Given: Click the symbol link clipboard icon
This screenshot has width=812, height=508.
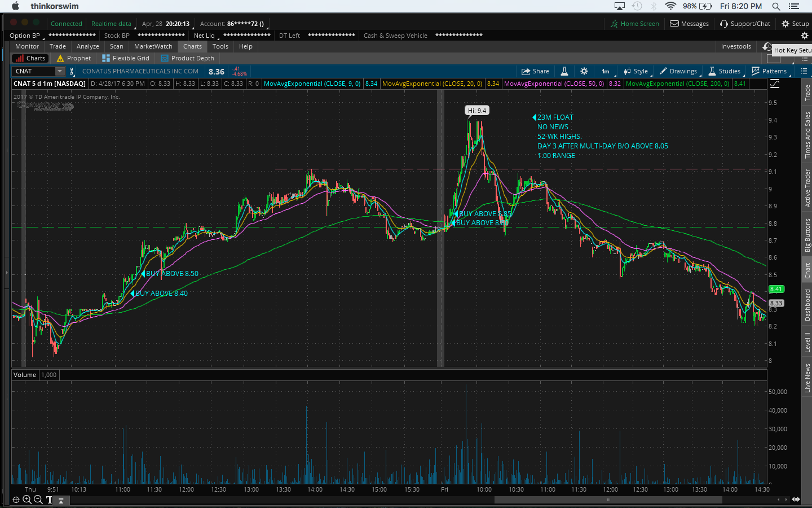Looking at the screenshot, I should pyautogui.click(x=72, y=71).
